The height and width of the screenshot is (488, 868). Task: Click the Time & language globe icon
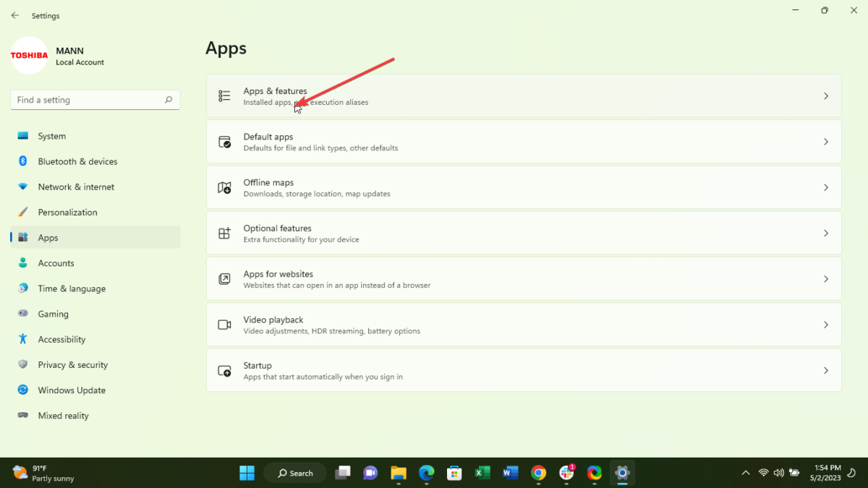pyautogui.click(x=23, y=288)
